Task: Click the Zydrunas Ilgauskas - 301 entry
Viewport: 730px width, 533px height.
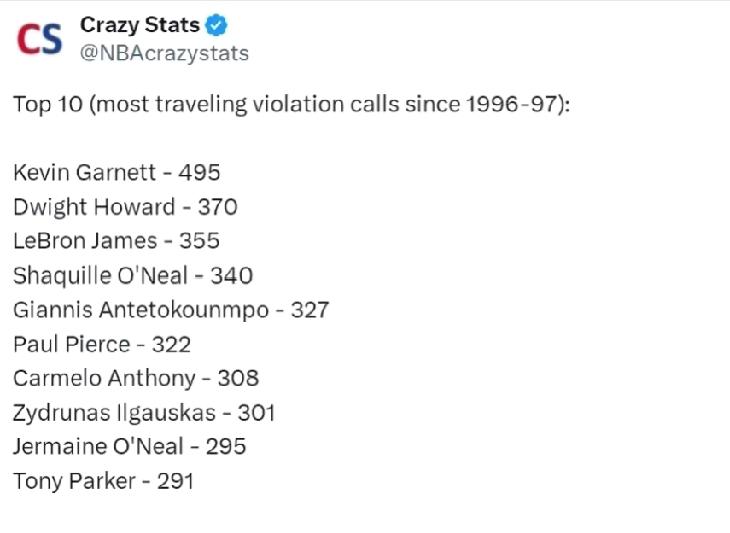Action: (144, 413)
